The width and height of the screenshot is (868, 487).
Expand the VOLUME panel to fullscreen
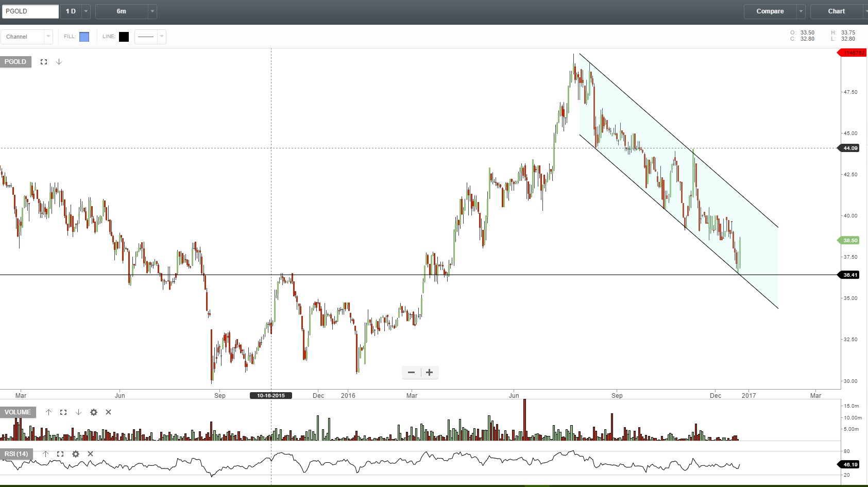(63, 412)
